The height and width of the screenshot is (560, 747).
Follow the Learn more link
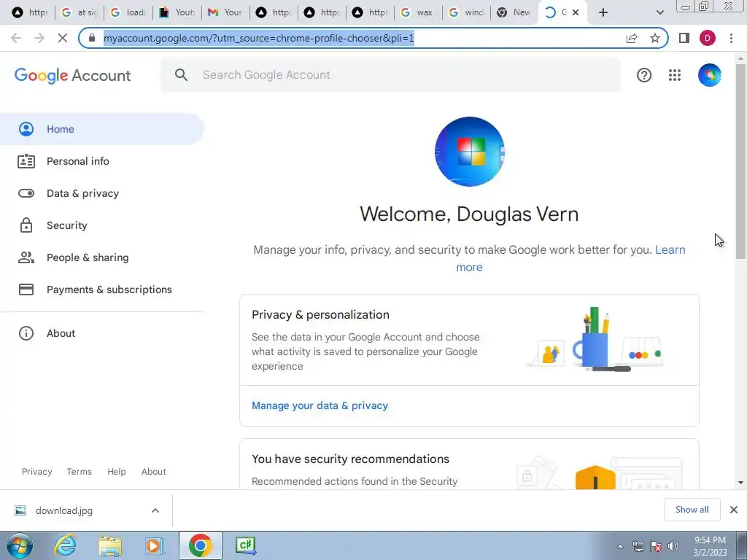(670, 250)
